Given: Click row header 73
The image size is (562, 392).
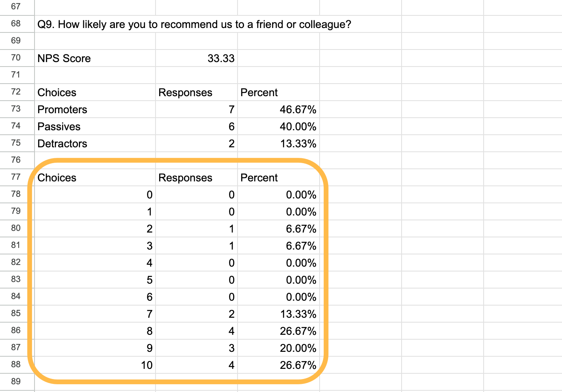Looking at the screenshot, I should (16, 109).
